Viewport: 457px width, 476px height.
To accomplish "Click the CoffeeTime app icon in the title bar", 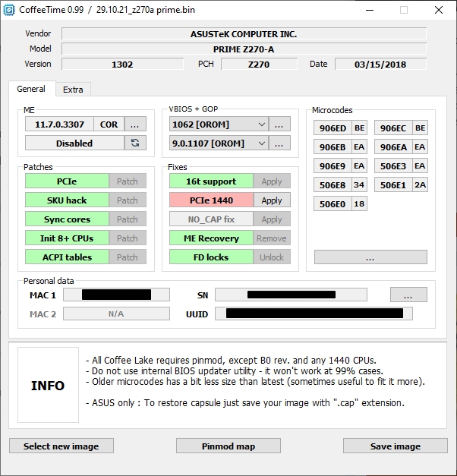I will point(9,10).
